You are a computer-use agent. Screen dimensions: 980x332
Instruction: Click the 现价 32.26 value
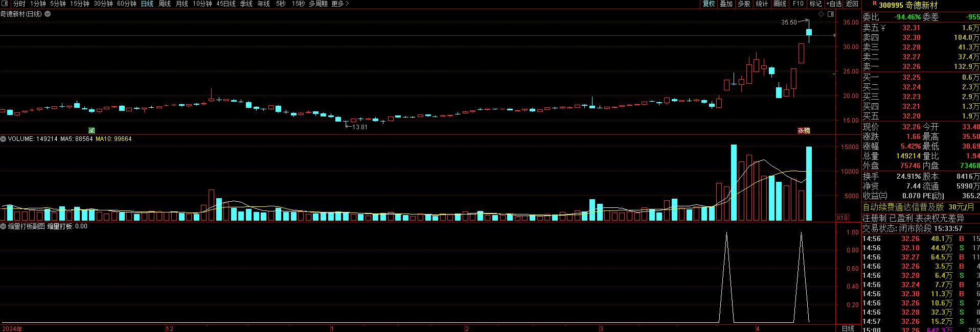911,127
